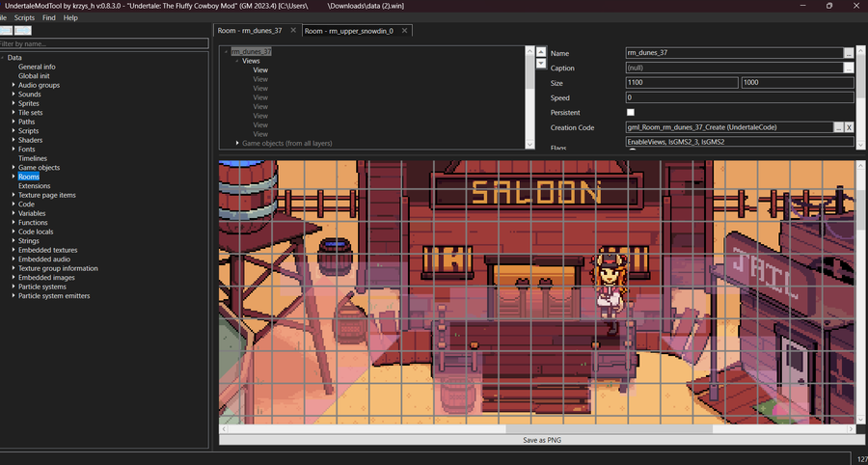Click the back navigation arrow button
This screenshot has height=465, width=868.
pyautogui.click(x=6, y=31)
